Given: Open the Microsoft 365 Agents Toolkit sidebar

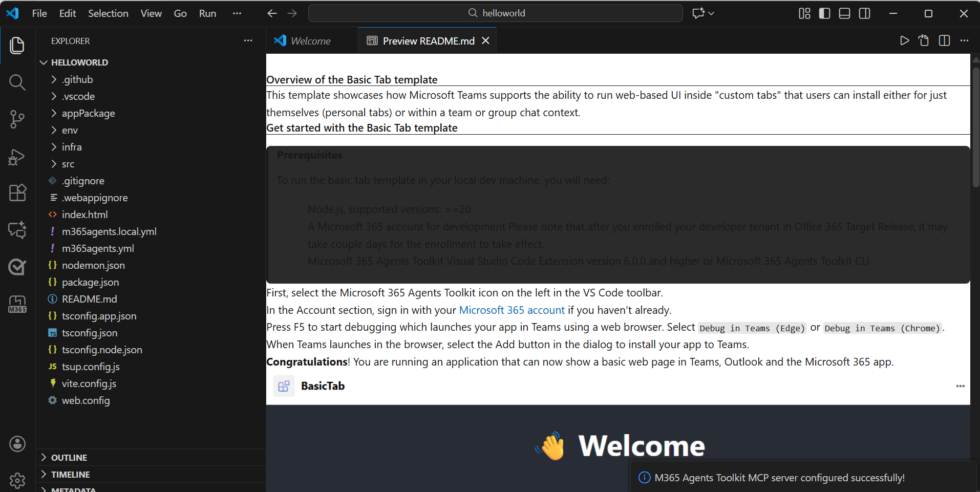Looking at the screenshot, I should pyautogui.click(x=17, y=304).
